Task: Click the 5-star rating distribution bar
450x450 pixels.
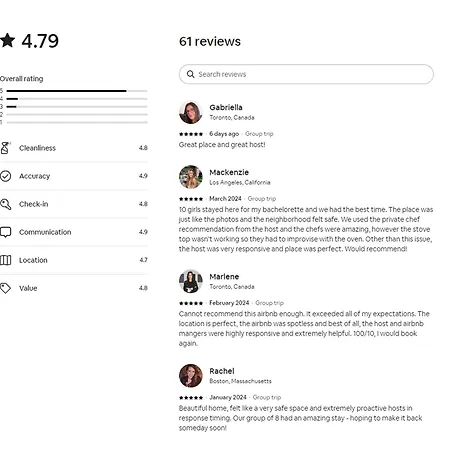Action: click(x=77, y=91)
